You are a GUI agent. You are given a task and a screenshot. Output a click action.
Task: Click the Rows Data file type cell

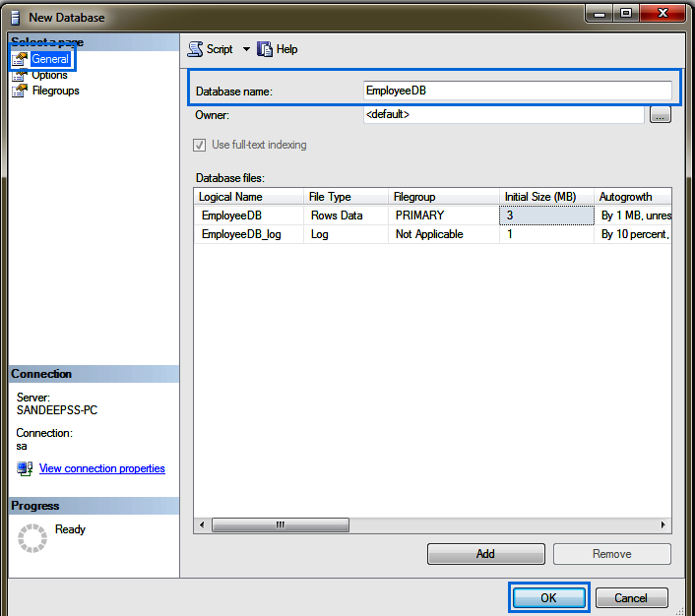(346, 216)
